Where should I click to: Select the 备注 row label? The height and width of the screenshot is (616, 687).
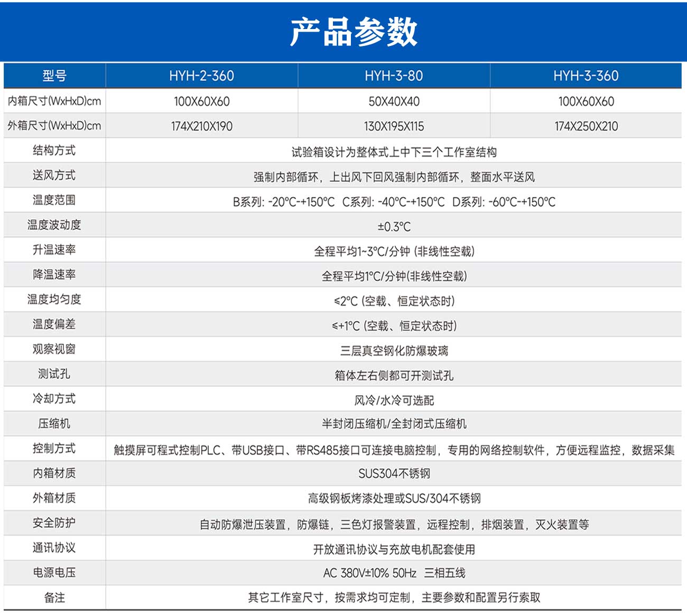(54, 598)
